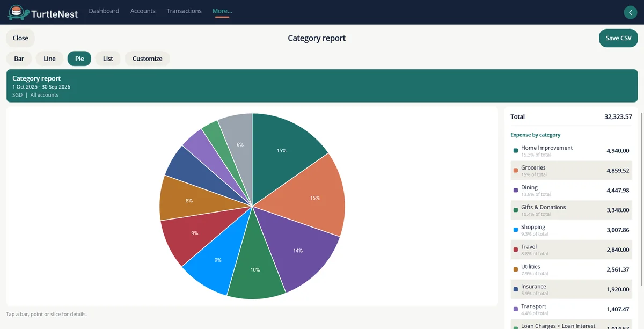Click the amount 4,447.98

click(x=618, y=191)
